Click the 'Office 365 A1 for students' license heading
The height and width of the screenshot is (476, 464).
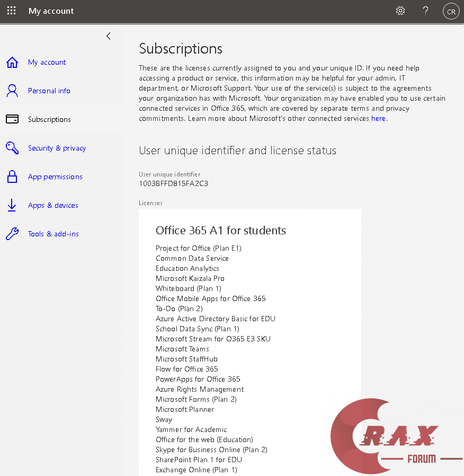(x=221, y=231)
